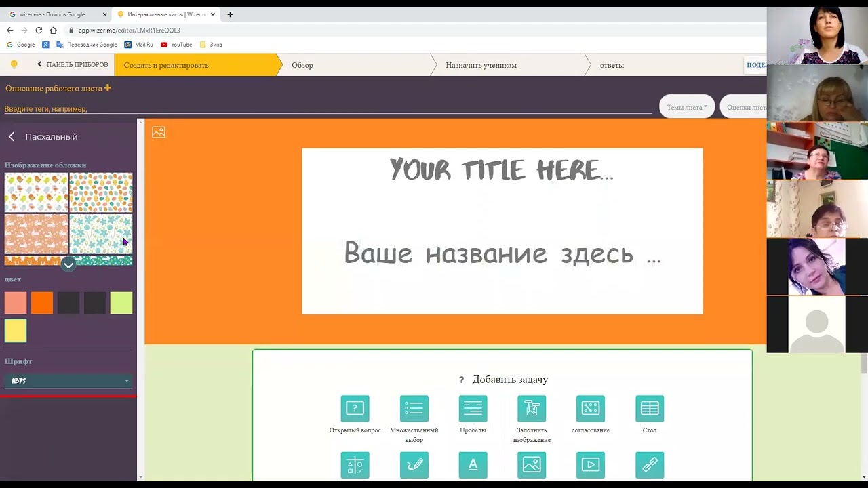Click the Добавить задачу heading
The height and width of the screenshot is (488, 868).
[x=510, y=380]
